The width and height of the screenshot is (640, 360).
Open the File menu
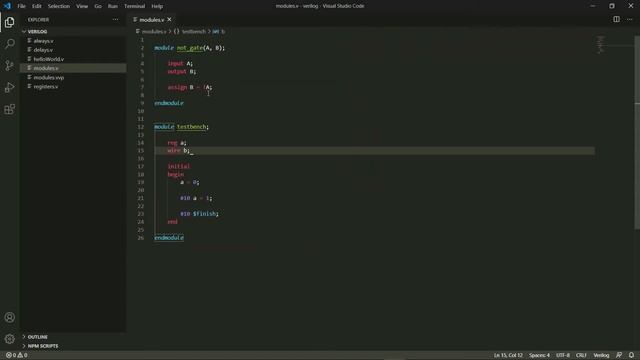(21, 6)
